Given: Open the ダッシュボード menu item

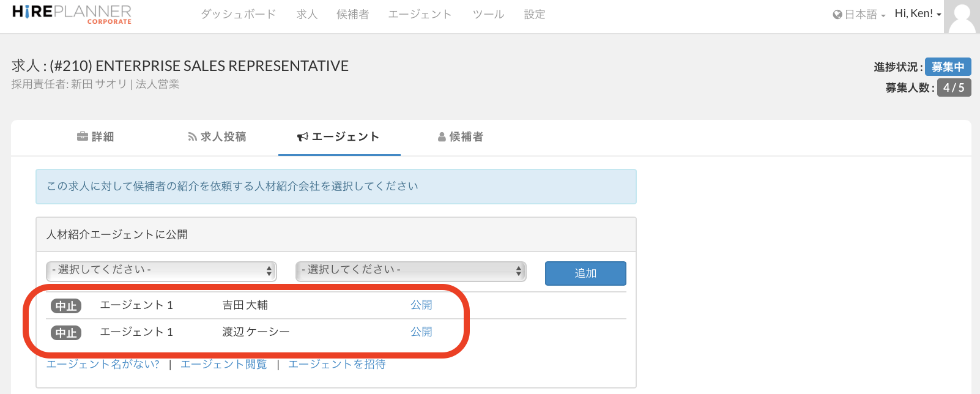Looking at the screenshot, I should tap(239, 14).
